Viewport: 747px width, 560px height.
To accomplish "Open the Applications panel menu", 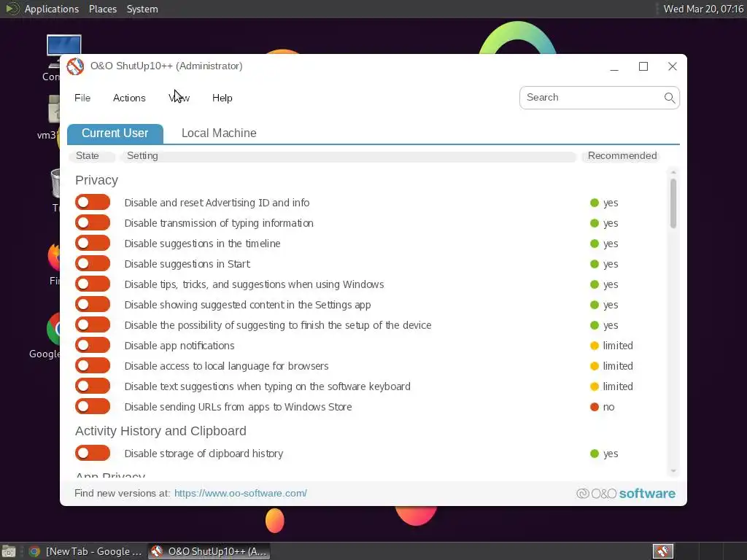I will (52, 9).
